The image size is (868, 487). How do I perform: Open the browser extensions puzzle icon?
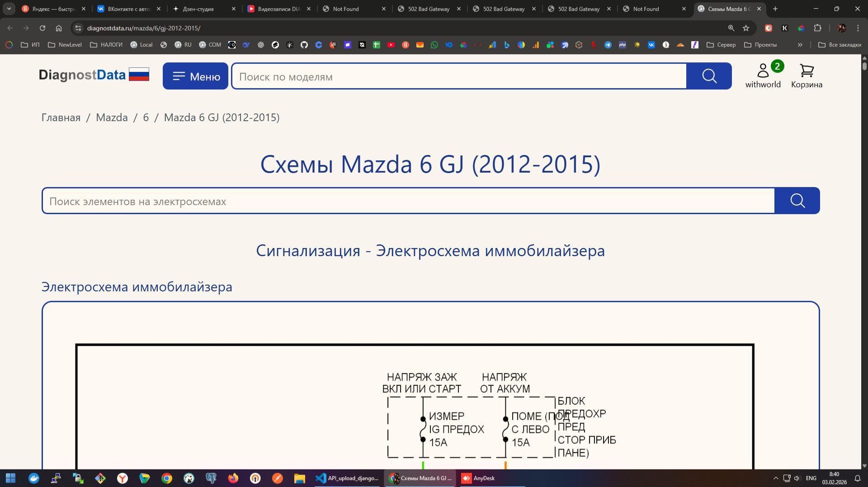(x=817, y=28)
